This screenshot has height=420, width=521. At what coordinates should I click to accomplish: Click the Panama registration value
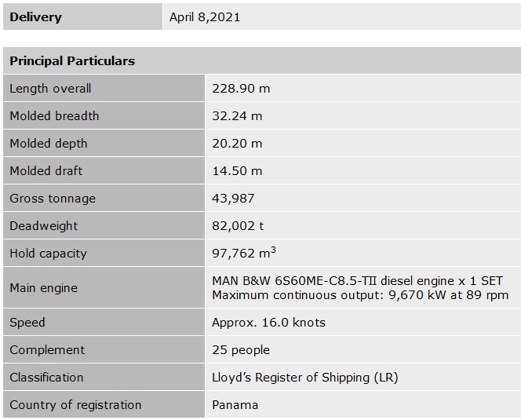[235, 405]
